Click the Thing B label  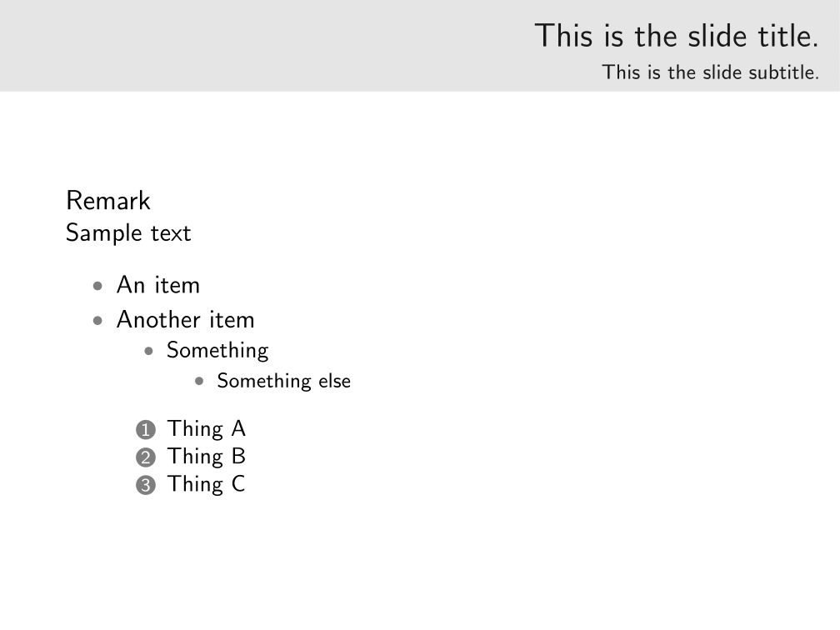207,457
